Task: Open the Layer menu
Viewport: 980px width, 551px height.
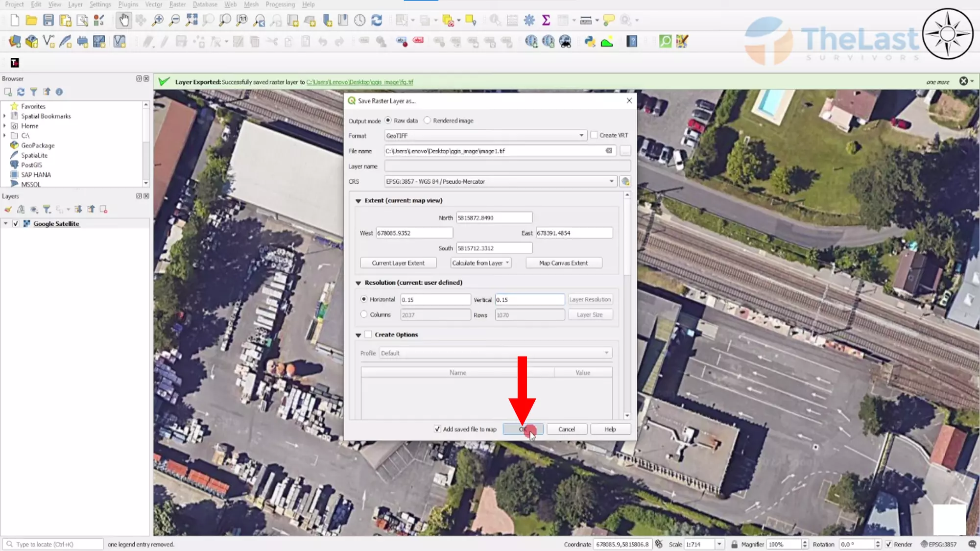Action: coord(75,4)
